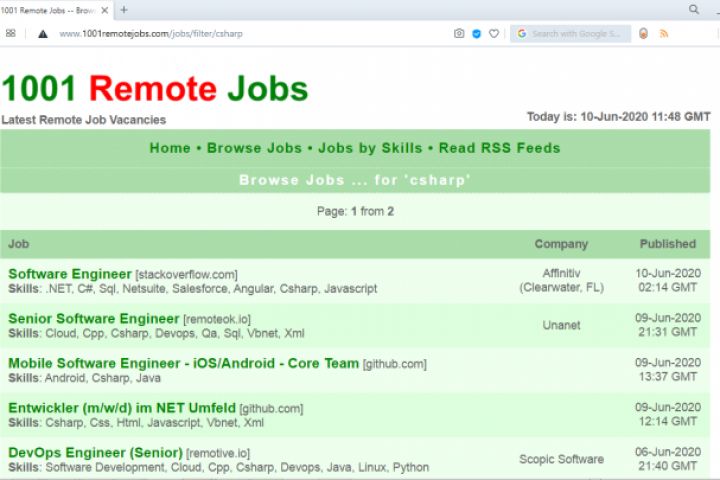
Task: Select the 1001 Remote Jobs browser tab
Action: (50, 9)
